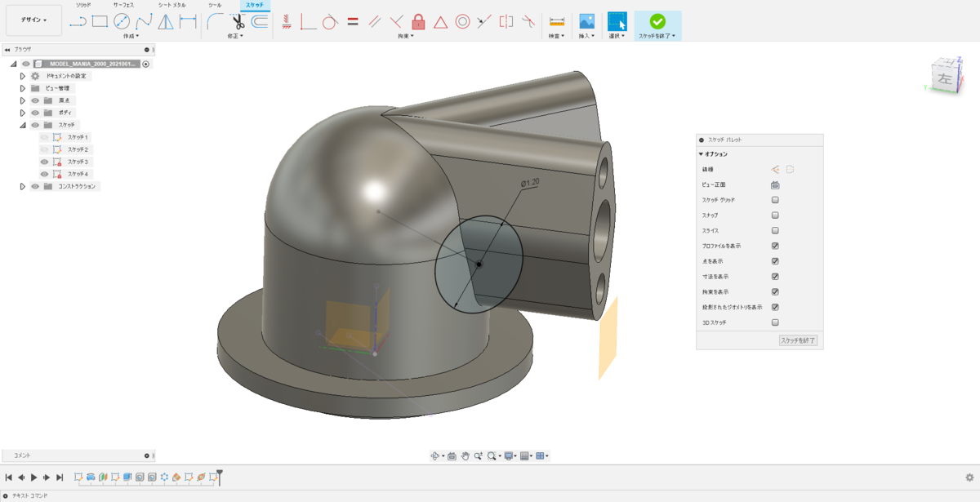This screenshot has height=502, width=980.
Task: Apply the Parallel constraint
Action: tap(375, 22)
